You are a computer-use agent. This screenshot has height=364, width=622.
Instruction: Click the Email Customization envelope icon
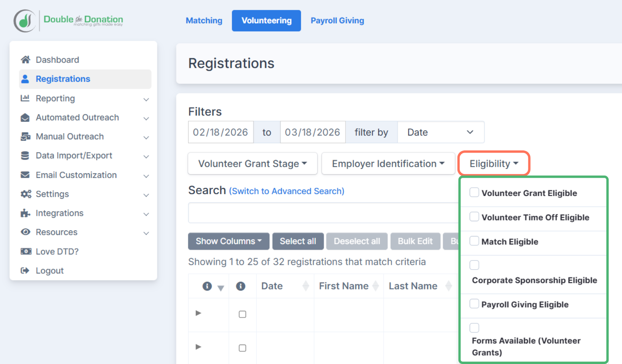[25, 175]
